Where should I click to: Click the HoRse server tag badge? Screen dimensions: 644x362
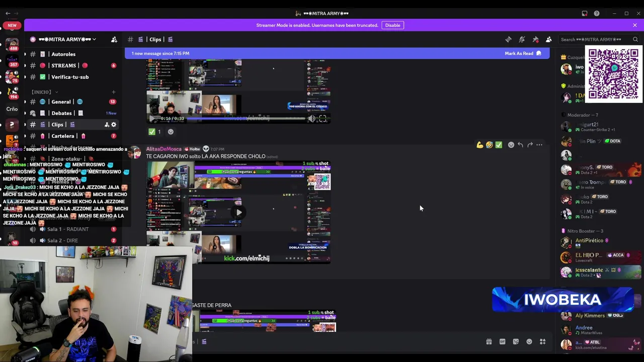(x=192, y=149)
